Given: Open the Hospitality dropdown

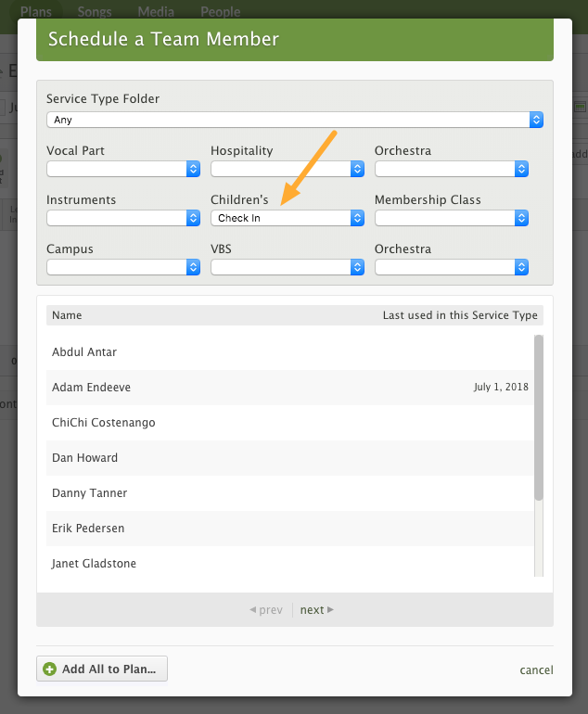Looking at the screenshot, I should coord(288,169).
